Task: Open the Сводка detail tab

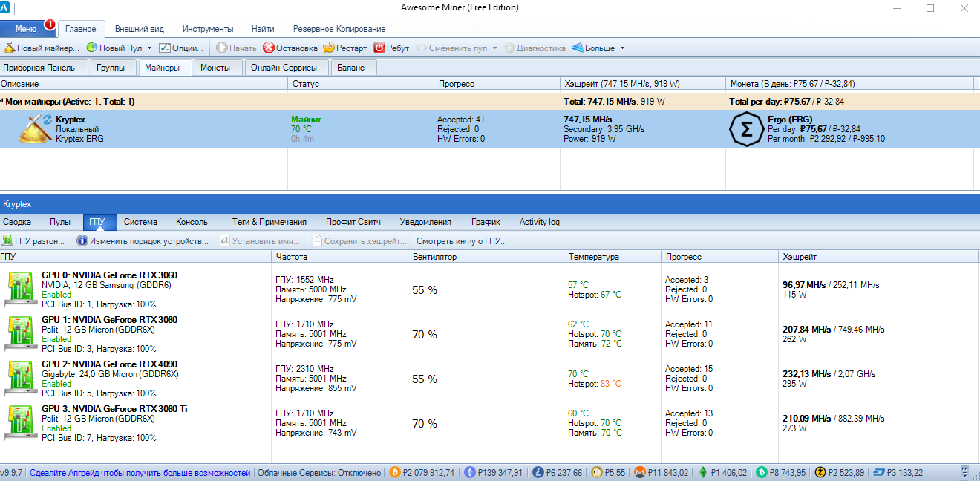Action: tap(17, 221)
